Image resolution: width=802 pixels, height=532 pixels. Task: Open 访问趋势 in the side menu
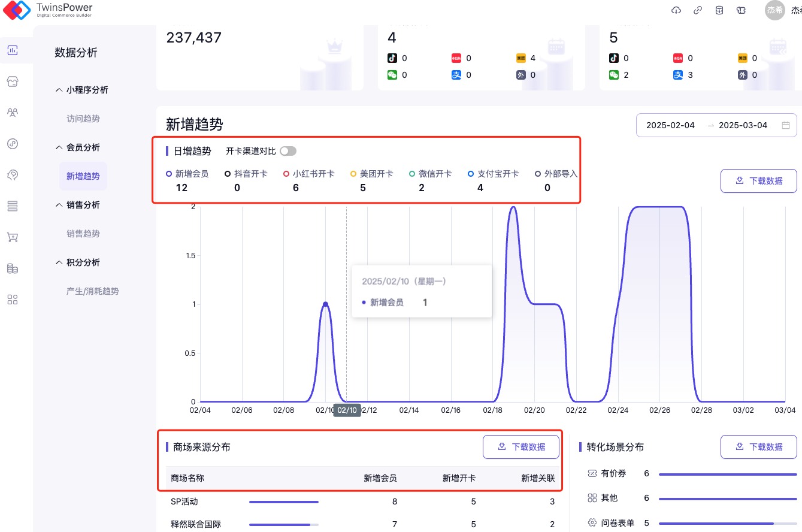(83, 119)
